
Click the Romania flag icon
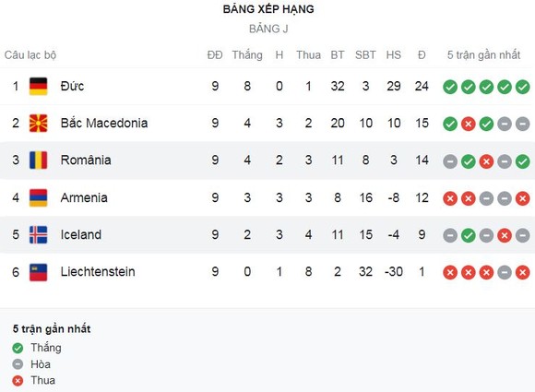coord(38,160)
